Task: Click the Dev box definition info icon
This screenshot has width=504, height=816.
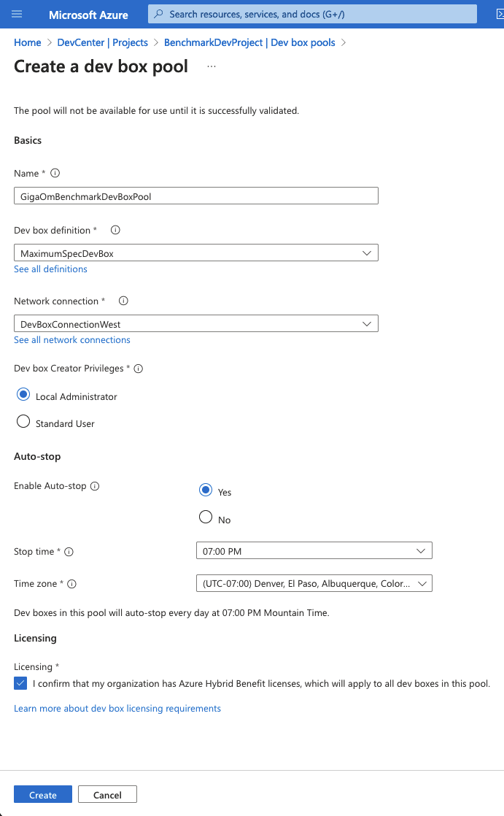Action: click(x=115, y=230)
